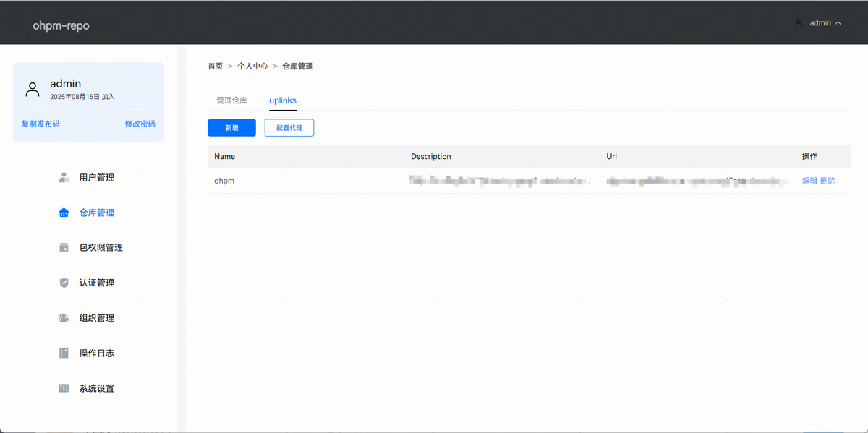
Task: Click the 认证管理 shield icon
Action: [x=64, y=283]
